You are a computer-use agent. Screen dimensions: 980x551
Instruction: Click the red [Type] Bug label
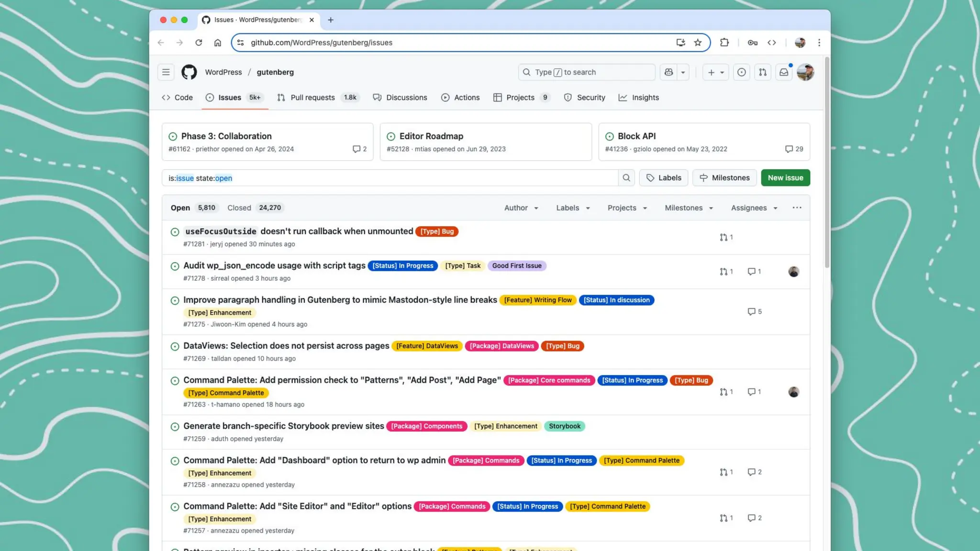point(437,231)
